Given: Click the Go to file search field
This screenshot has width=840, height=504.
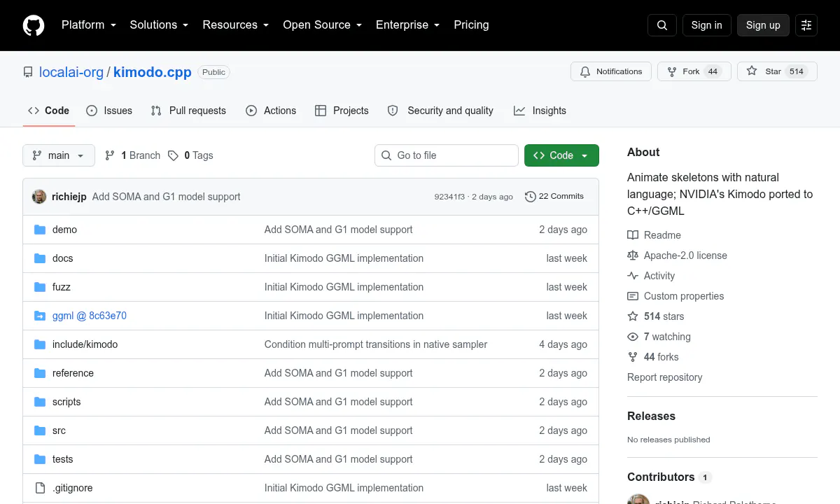Looking at the screenshot, I should pos(447,155).
